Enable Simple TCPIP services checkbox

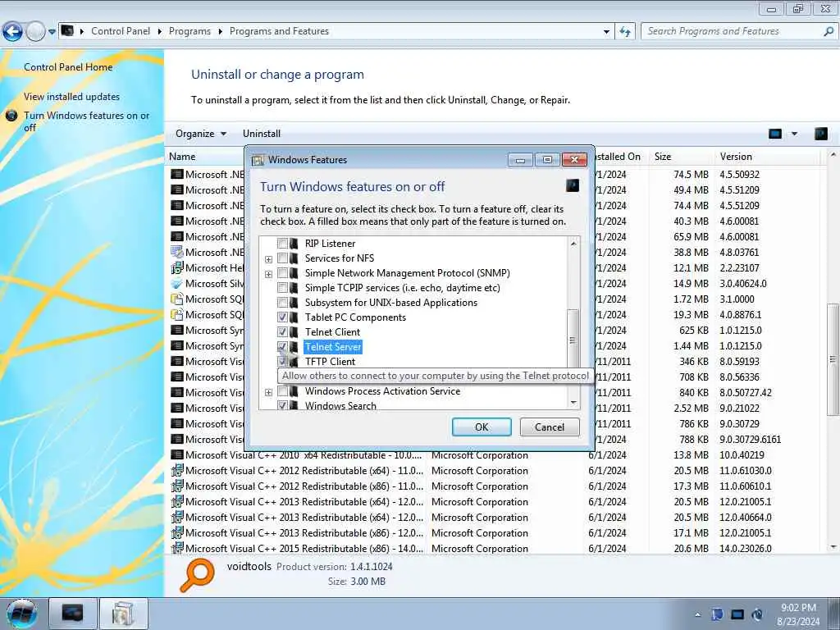(282, 288)
